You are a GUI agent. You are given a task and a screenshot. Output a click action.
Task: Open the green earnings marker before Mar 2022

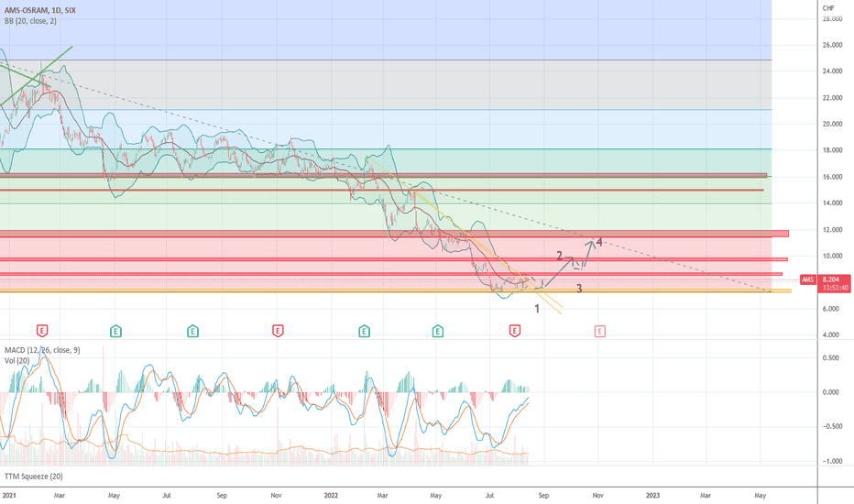(364, 330)
